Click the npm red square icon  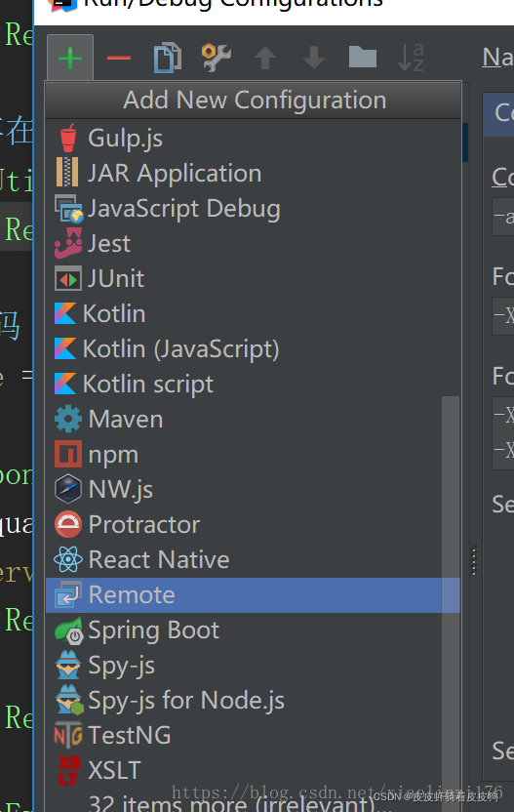68,454
